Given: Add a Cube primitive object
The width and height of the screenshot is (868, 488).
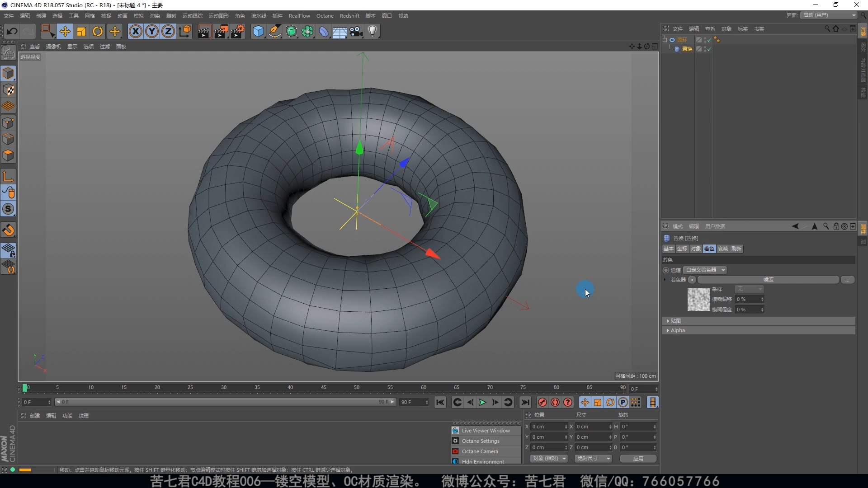Looking at the screenshot, I should coord(258,31).
